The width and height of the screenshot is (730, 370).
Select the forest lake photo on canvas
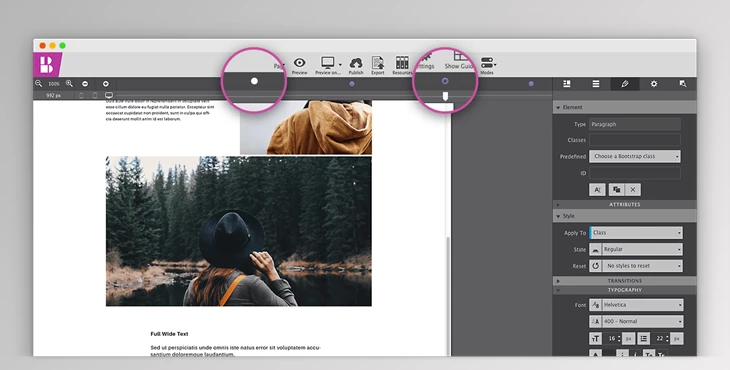pos(239,231)
